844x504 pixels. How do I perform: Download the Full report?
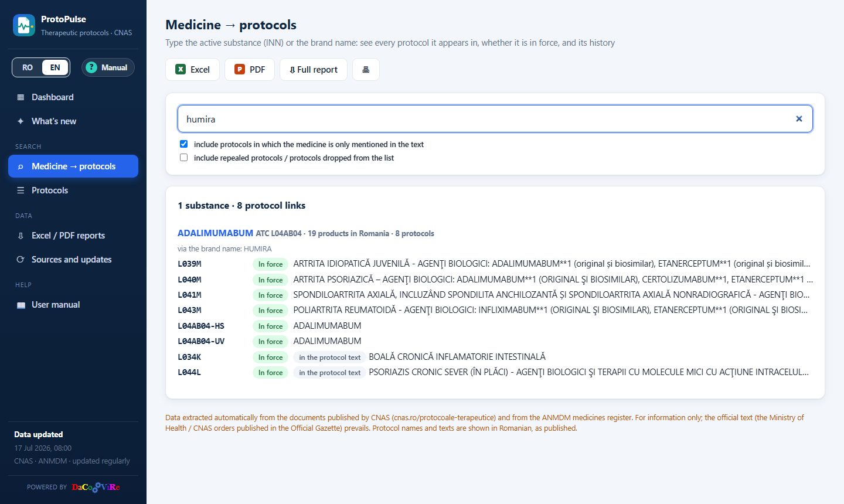point(314,69)
